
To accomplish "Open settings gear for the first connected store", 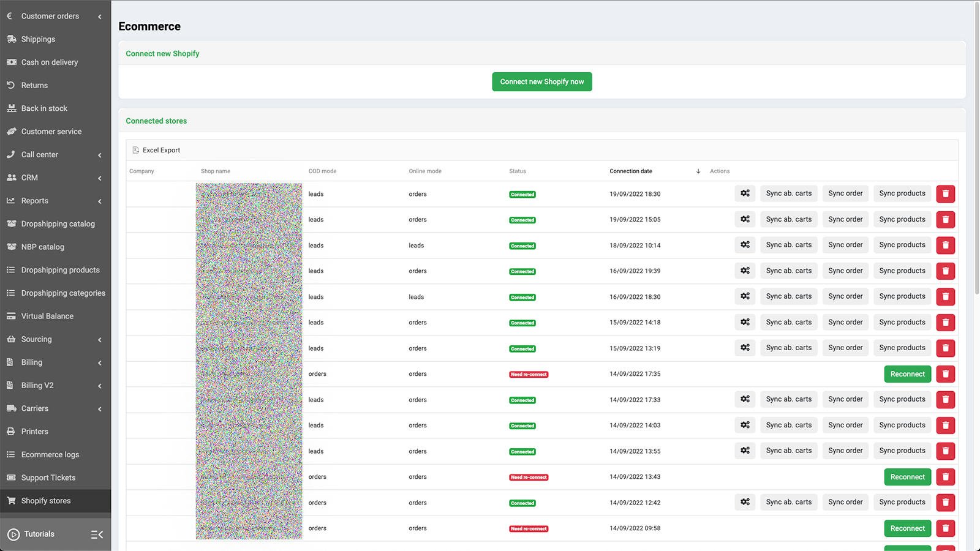I will pyautogui.click(x=745, y=193).
